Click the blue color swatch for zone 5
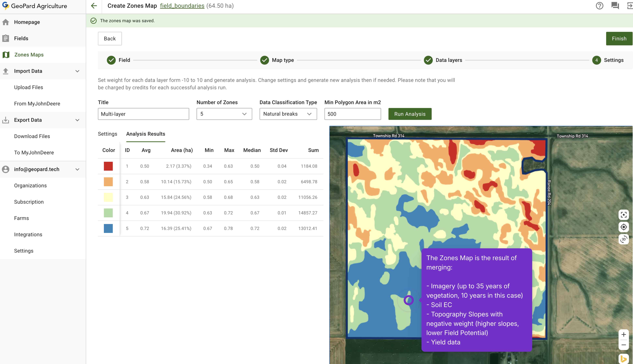The height and width of the screenshot is (364, 633). pyautogui.click(x=108, y=228)
